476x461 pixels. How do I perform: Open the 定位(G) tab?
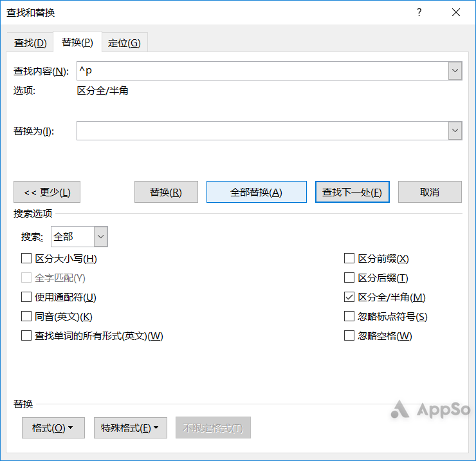[x=124, y=42]
